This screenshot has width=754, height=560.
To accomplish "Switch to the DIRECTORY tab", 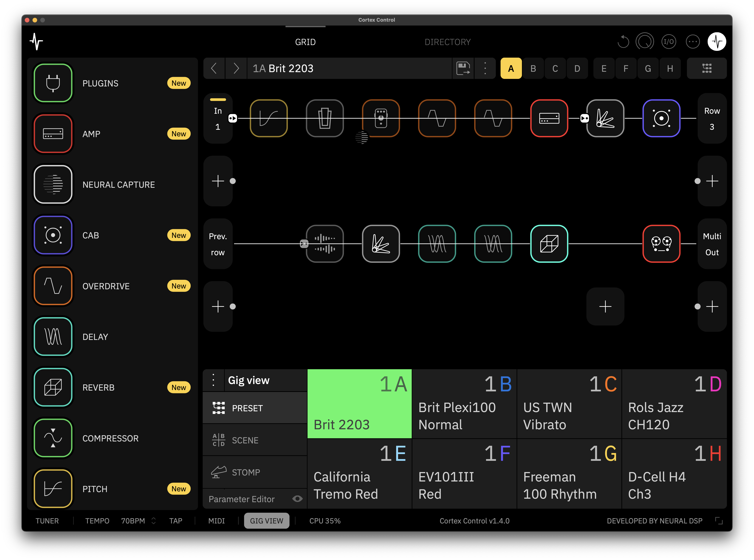I will [447, 42].
